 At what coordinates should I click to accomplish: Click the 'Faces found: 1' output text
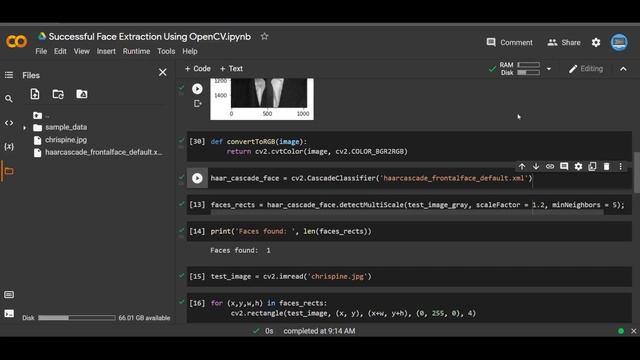[240, 250]
